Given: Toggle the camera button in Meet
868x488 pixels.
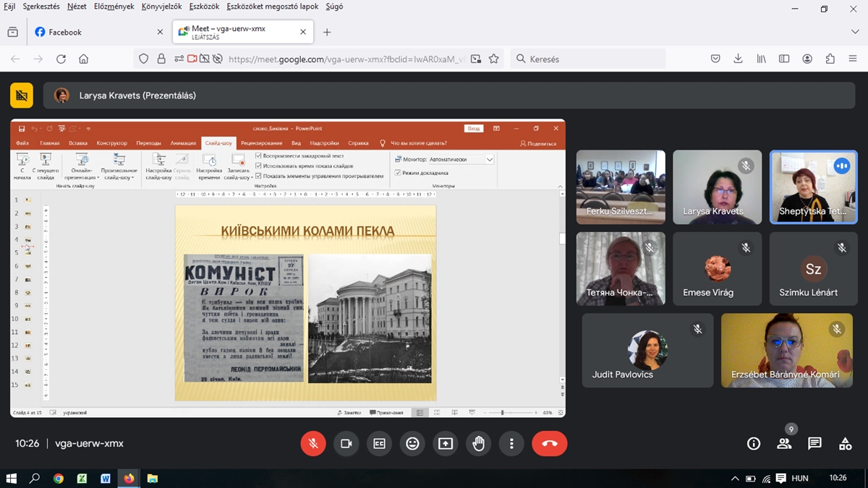Looking at the screenshot, I should tap(346, 444).
